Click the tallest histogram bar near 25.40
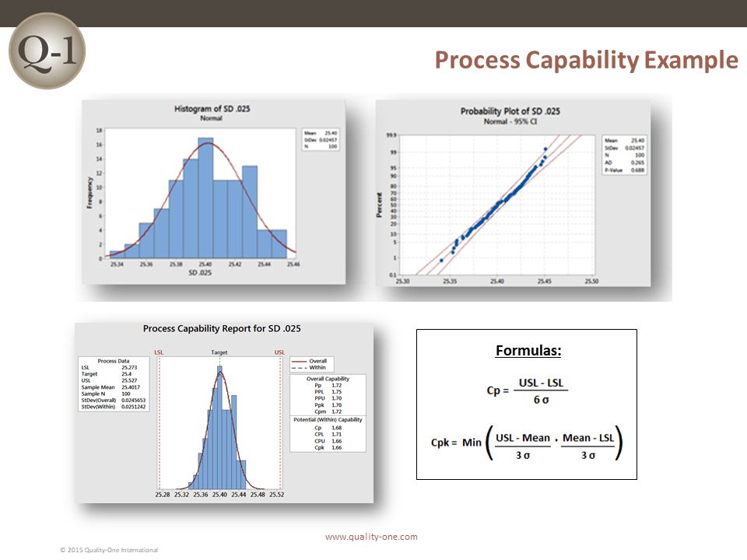Screen dimensions: 747x560 205,198
